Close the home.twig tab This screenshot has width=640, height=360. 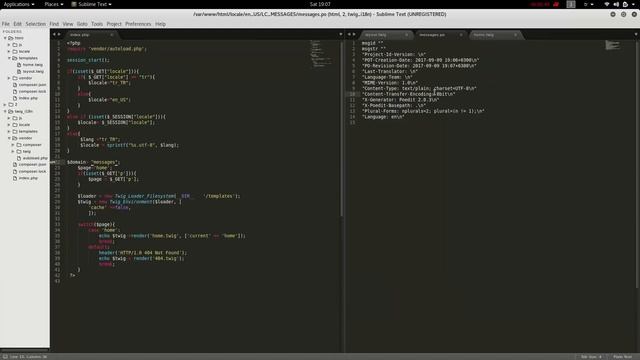[516, 35]
